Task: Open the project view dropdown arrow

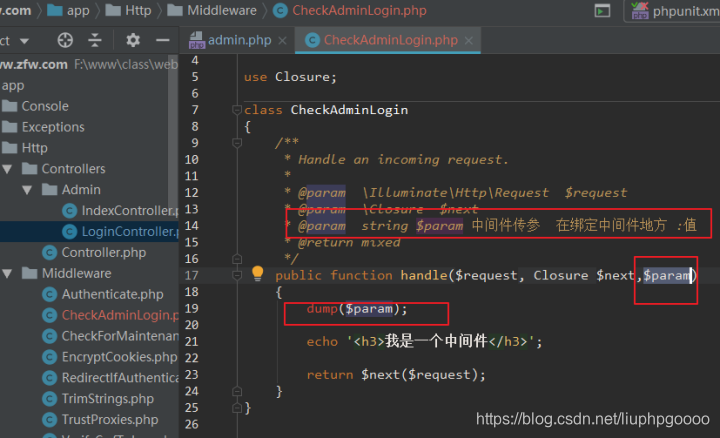Action: 24,41
